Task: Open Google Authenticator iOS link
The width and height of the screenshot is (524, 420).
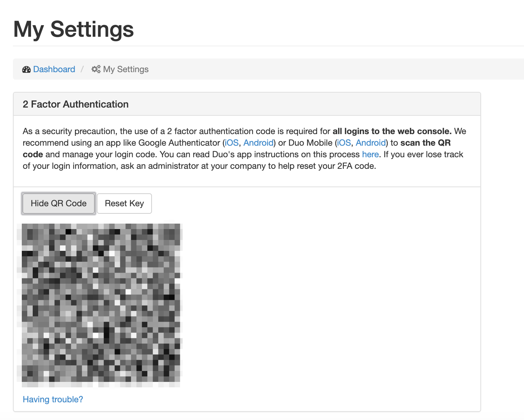Action: 232,143
